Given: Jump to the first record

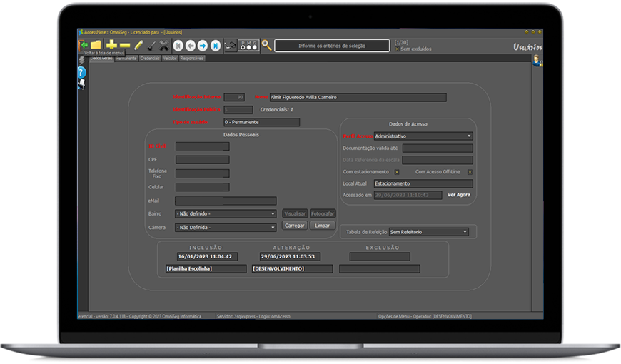Looking at the screenshot, I should click(178, 45).
